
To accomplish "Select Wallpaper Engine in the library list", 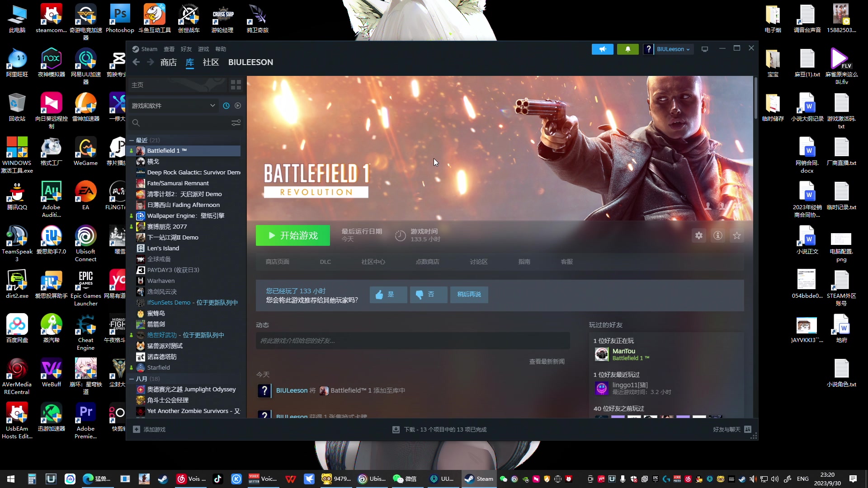I will [x=185, y=216].
